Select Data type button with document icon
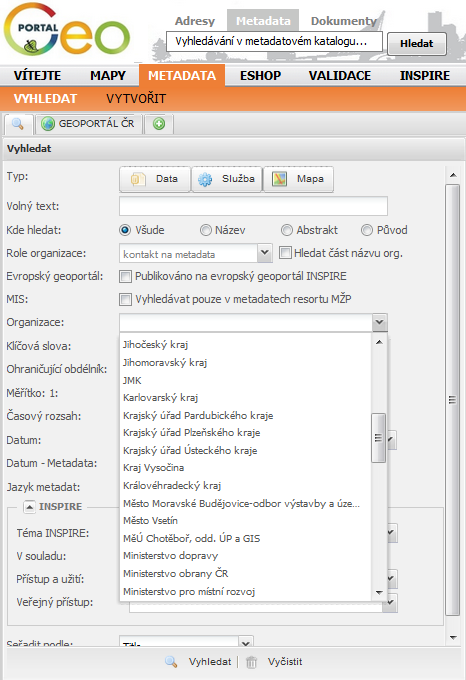 (155, 179)
